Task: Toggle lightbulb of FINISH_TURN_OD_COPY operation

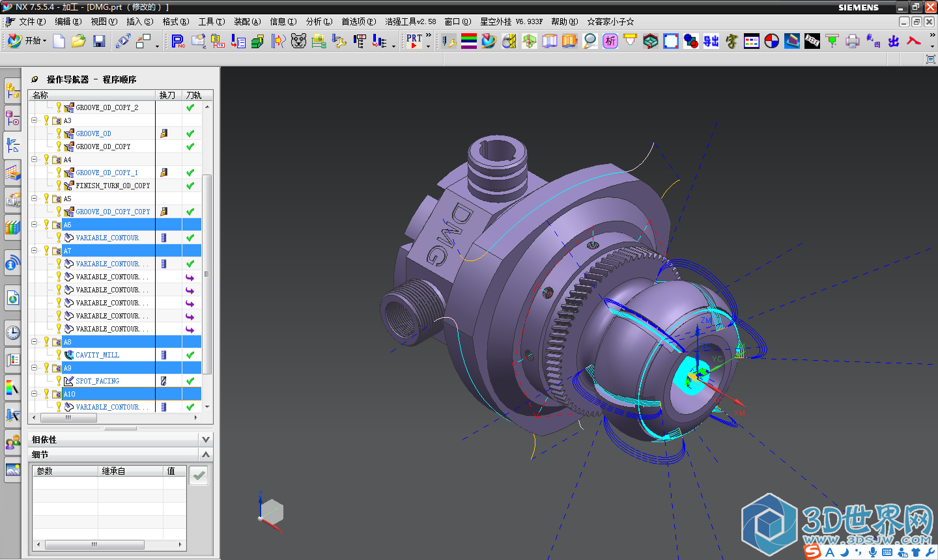Action: 59,185
